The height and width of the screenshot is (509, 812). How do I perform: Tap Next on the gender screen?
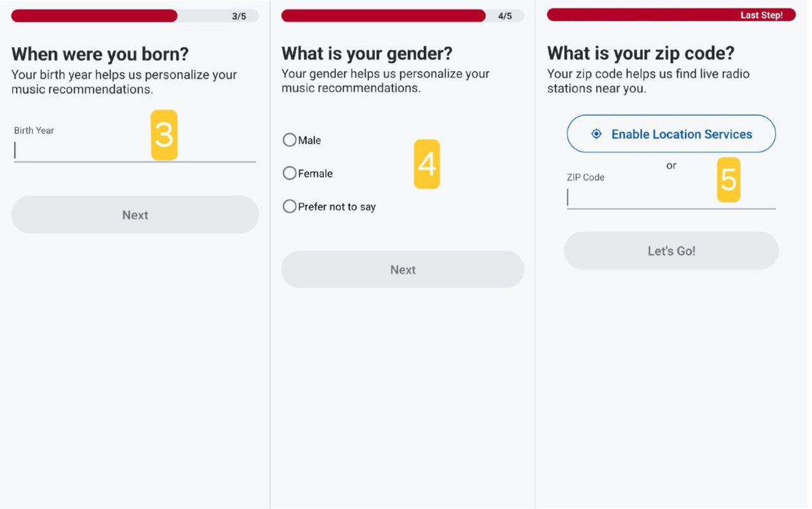[403, 270]
